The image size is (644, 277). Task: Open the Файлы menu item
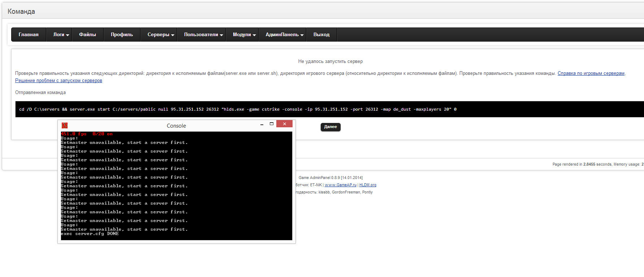click(x=87, y=35)
